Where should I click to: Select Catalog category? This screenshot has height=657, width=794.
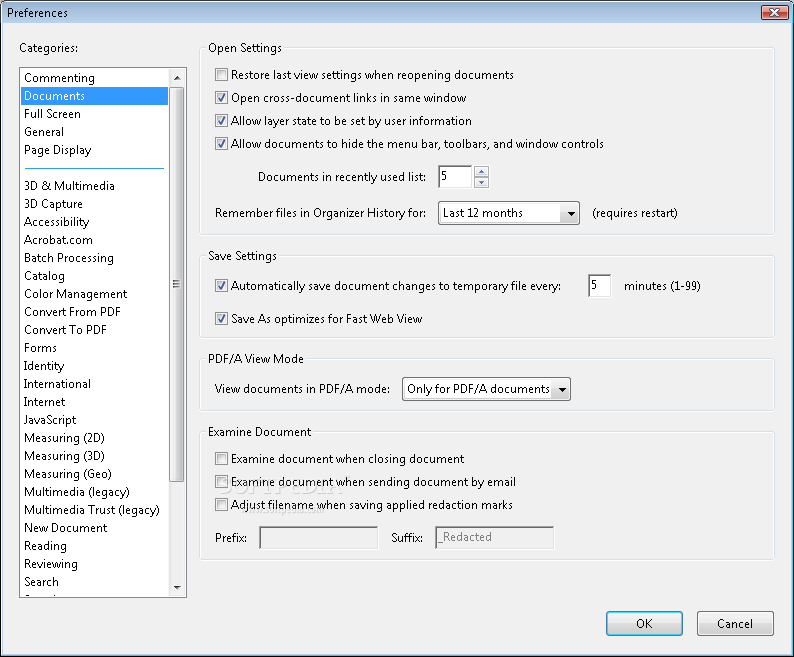[x=94, y=276]
